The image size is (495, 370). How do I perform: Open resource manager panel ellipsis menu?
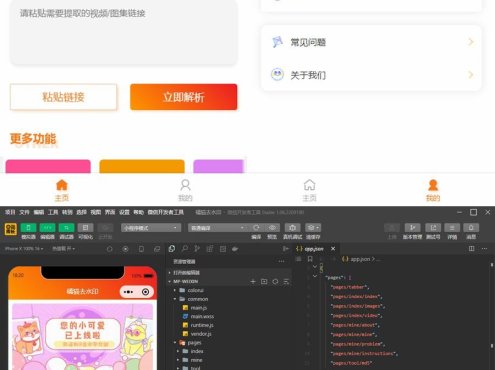point(281,262)
